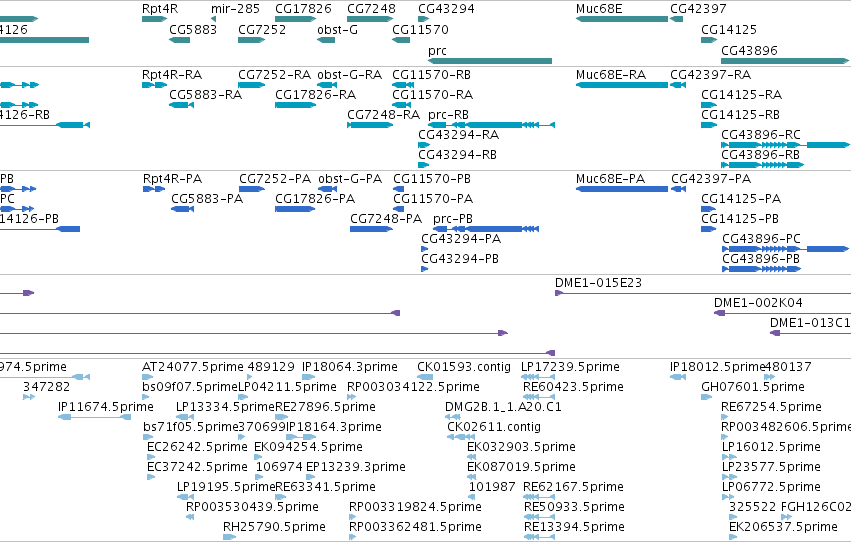Viewport: 851px width, 542px height.
Task: Select the GH07601.5prime EST
Action: (x=707, y=397)
